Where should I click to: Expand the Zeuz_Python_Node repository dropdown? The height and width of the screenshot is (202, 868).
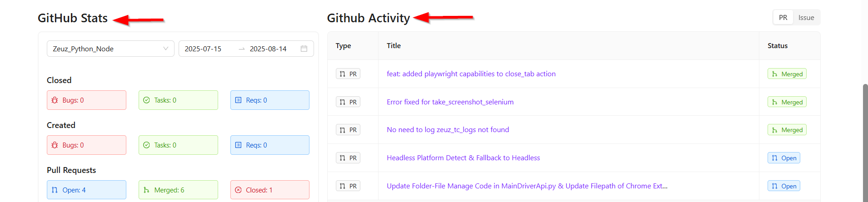coord(110,49)
